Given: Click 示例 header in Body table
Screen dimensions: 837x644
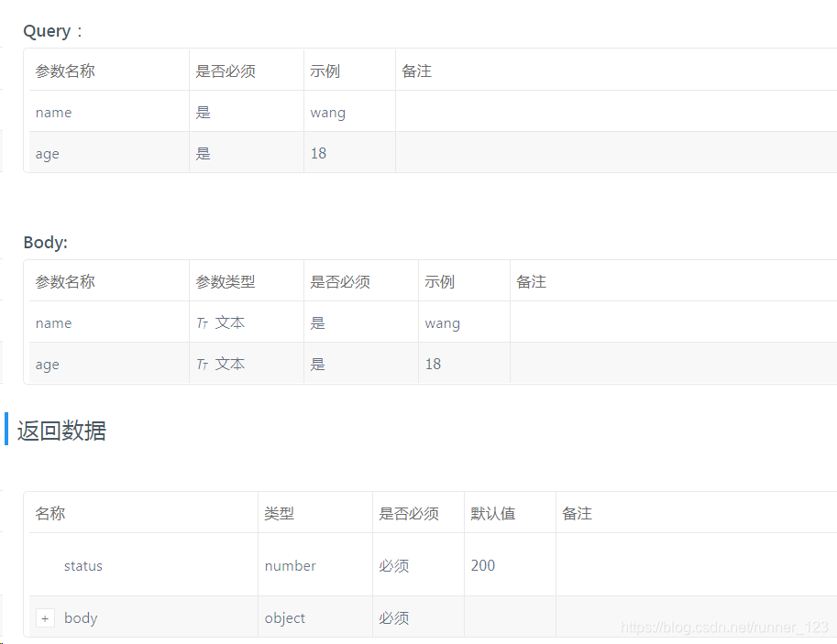Looking at the screenshot, I should 439,282.
